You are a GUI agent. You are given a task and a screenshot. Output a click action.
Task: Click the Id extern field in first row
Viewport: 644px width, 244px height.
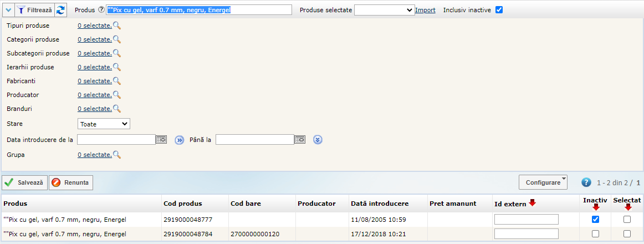(526, 220)
